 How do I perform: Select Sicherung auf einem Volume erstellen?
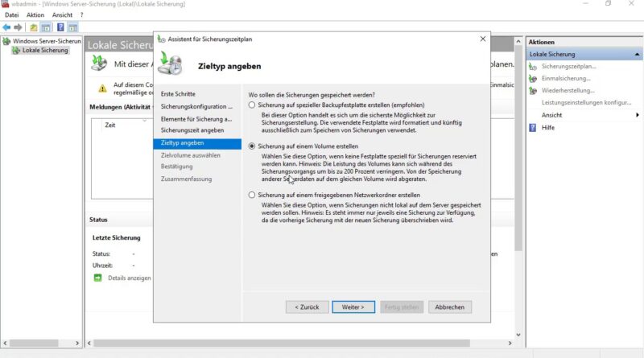coord(252,146)
